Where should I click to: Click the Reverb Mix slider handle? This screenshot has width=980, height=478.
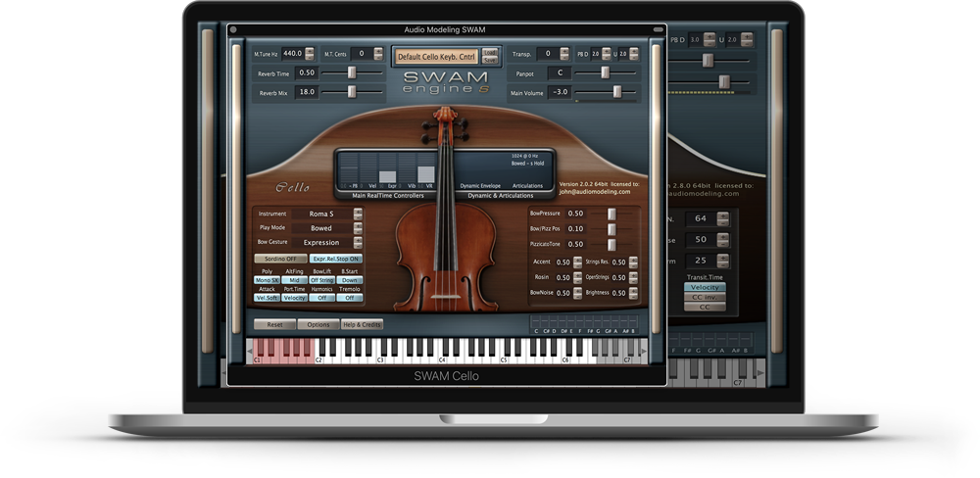point(352,92)
